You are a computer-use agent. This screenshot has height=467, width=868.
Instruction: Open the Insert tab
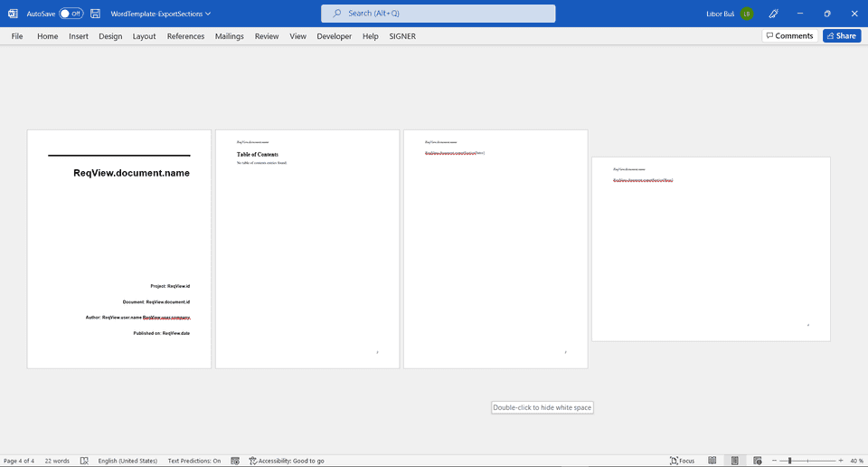79,36
